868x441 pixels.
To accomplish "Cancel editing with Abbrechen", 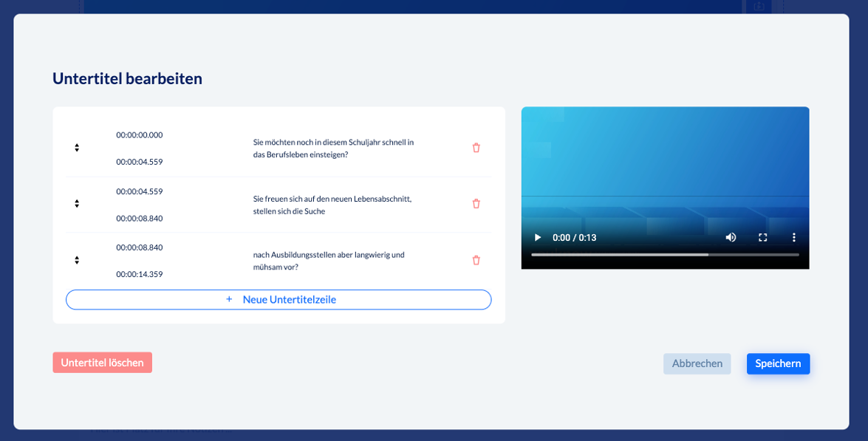I will 697,363.
